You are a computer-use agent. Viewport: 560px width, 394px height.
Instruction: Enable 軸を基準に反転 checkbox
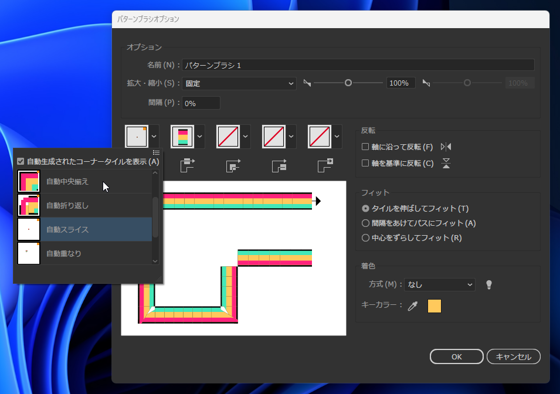pyautogui.click(x=365, y=163)
